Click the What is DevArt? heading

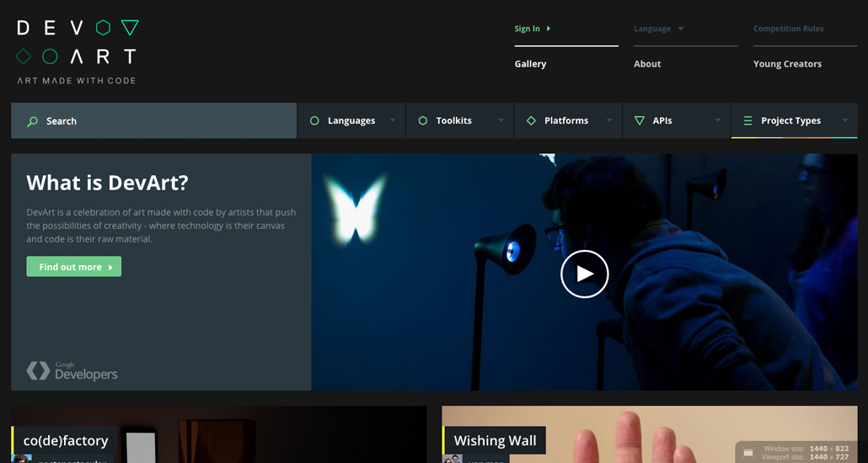tap(107, 183)
